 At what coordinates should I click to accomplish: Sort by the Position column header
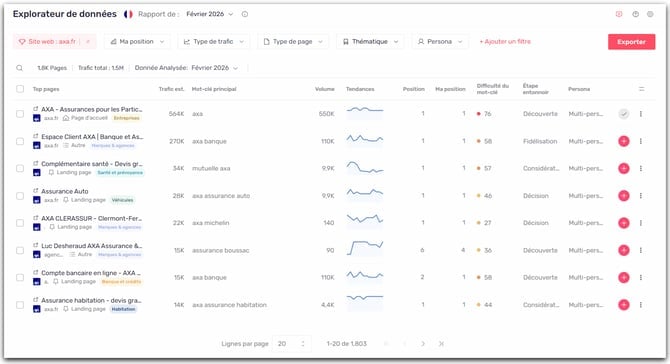click(x=414, y=89)
